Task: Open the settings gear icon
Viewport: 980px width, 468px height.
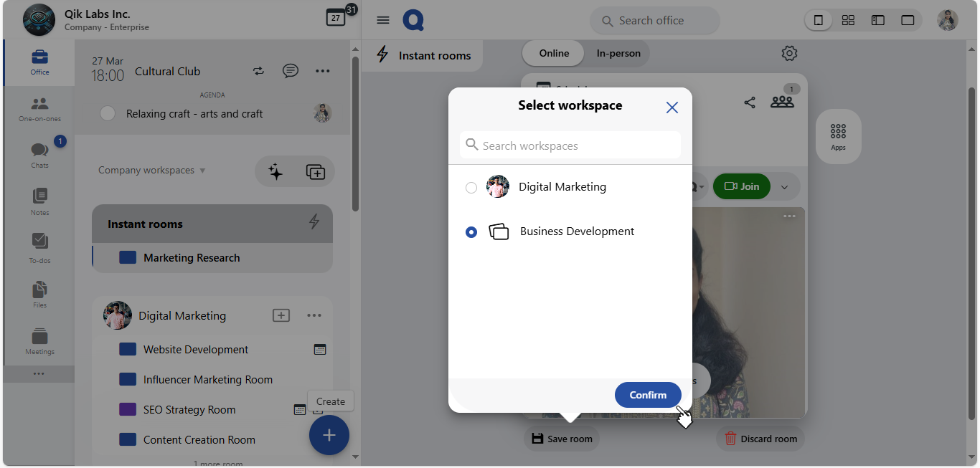Action: 789,53
